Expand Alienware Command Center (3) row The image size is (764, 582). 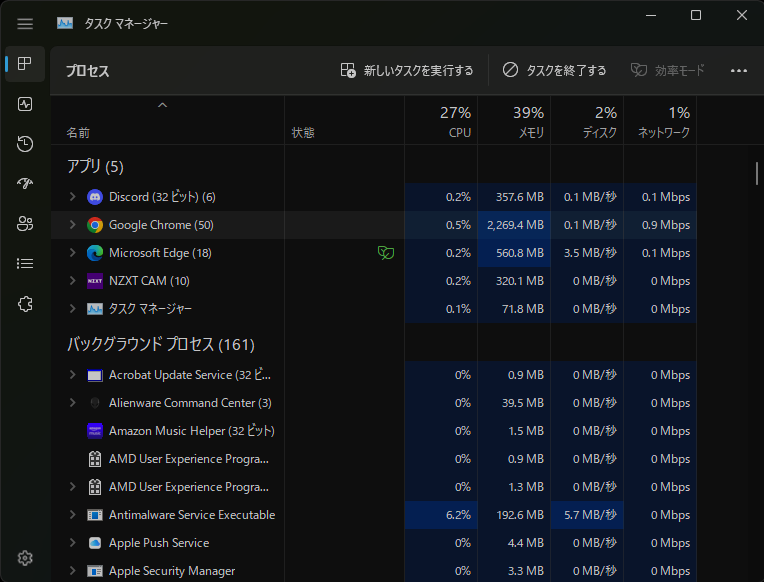point(73,403)
